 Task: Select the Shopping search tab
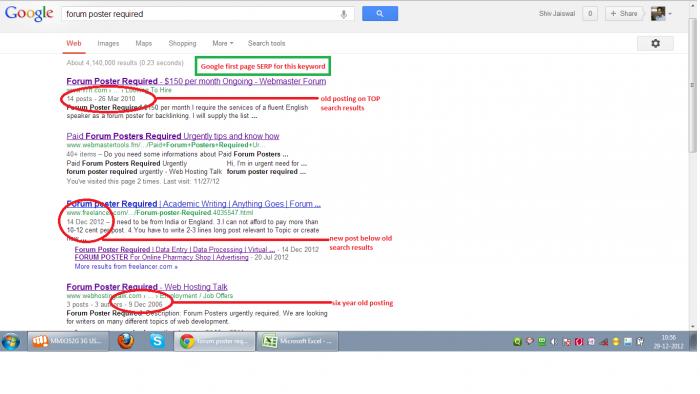pyautogui.click(x=182, y=43)
